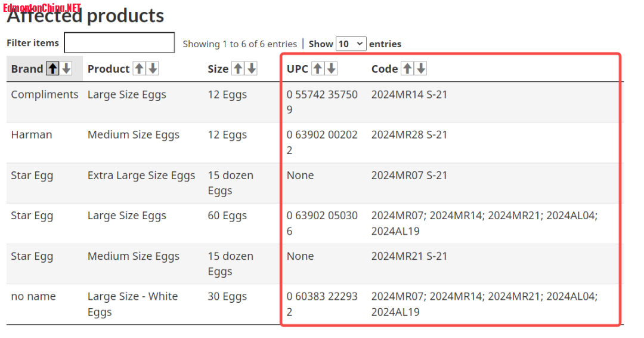Sort Product column descending arrow
The height and width of the screenshot is (338, 644).
click(153, 68)
